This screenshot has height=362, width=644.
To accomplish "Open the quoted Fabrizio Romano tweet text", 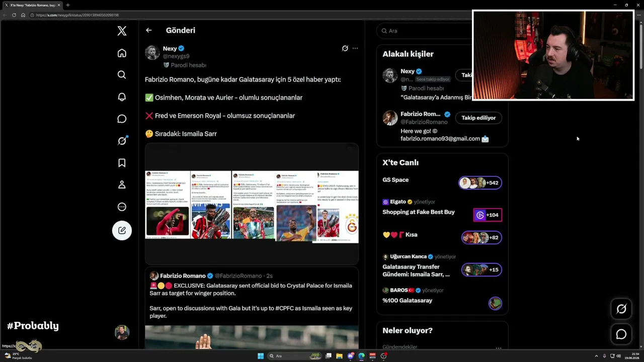I will pyautogui.click(x=251, y=301).
